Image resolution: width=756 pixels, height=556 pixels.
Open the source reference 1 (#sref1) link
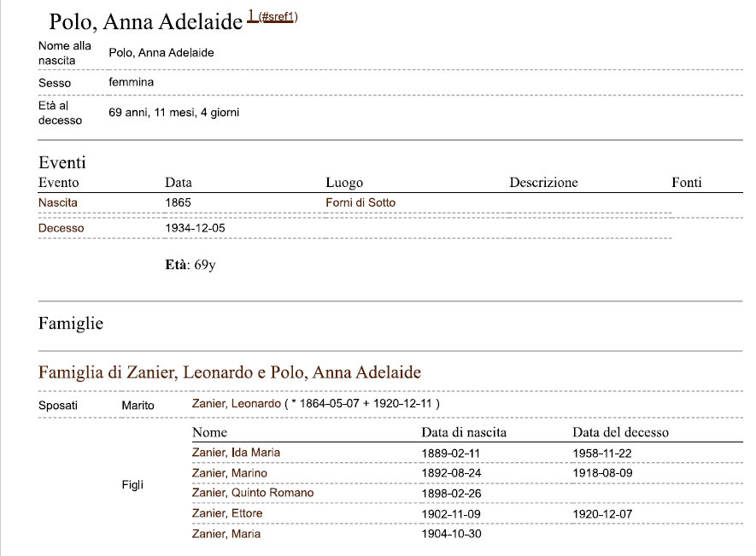(273, 16)
